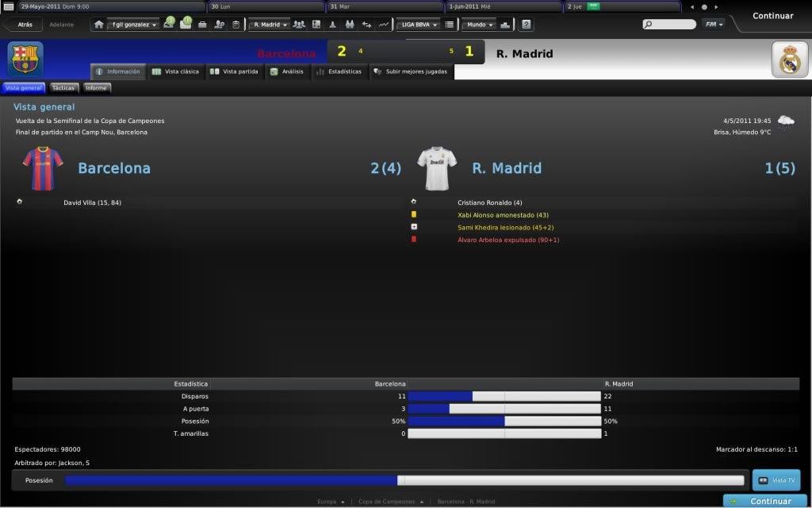Image resolution: width=812 pixels, height=508 pixels.
Task: Click the Barcelona club crest
Action: point(25,59)
